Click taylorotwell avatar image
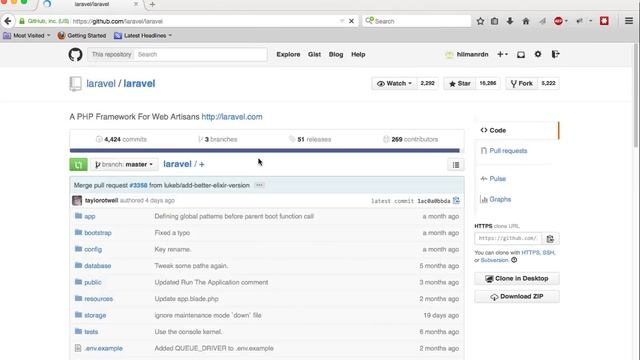Screen dimensions: 640x360 point(77,200)
